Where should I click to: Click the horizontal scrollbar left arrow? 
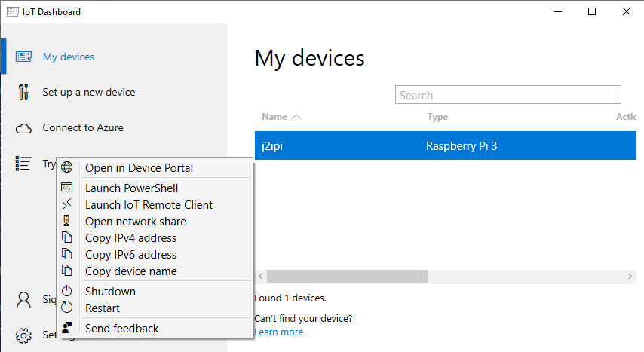(261, 277)
